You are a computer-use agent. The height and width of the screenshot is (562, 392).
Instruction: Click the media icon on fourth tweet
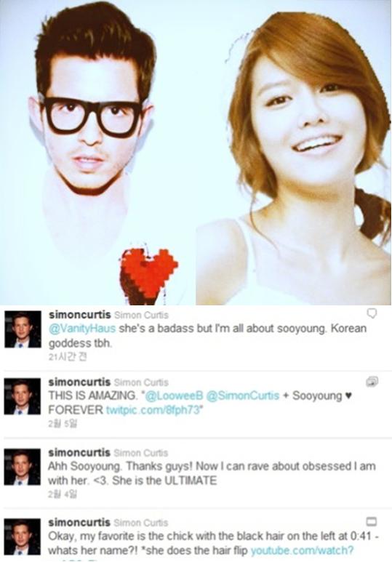(371, 521)
